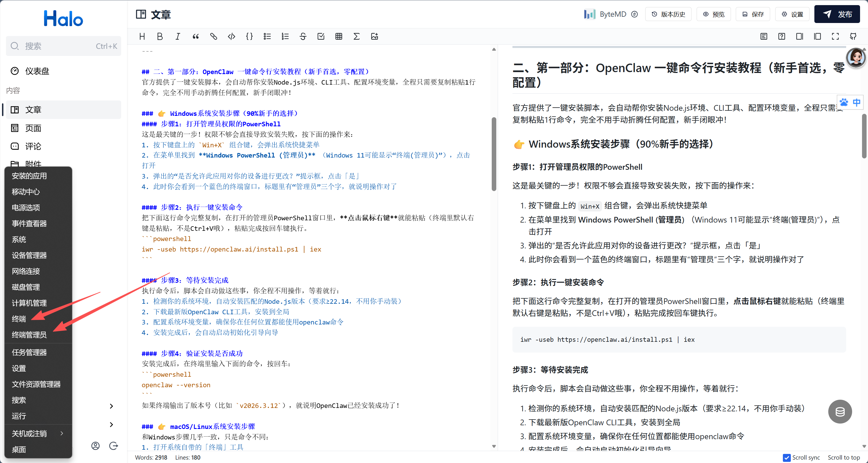Image resolution: width=868 pixels, height=463 pixels.
Task: Toggle Scroll sync checkbox
Action: 787,458
